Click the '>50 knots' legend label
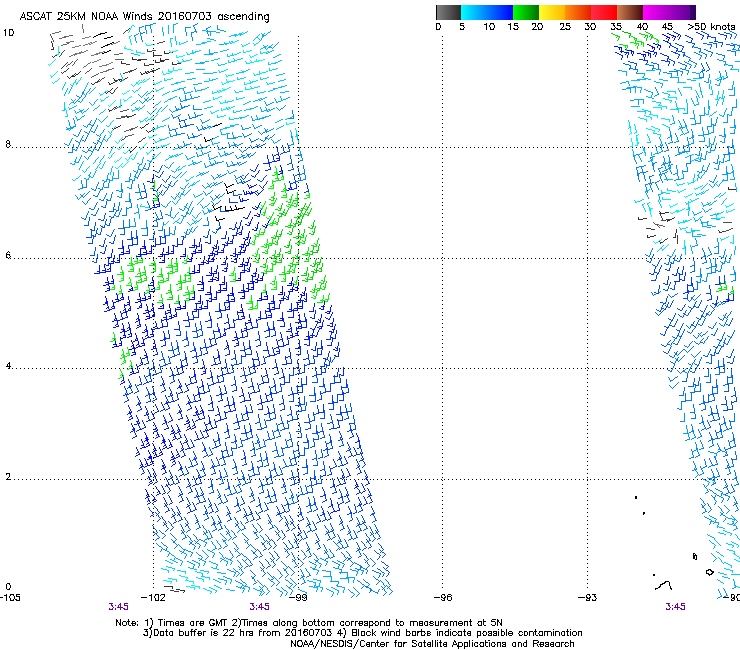Image resolution: width=740 pixels, height=650 pixels. [711, 27]
